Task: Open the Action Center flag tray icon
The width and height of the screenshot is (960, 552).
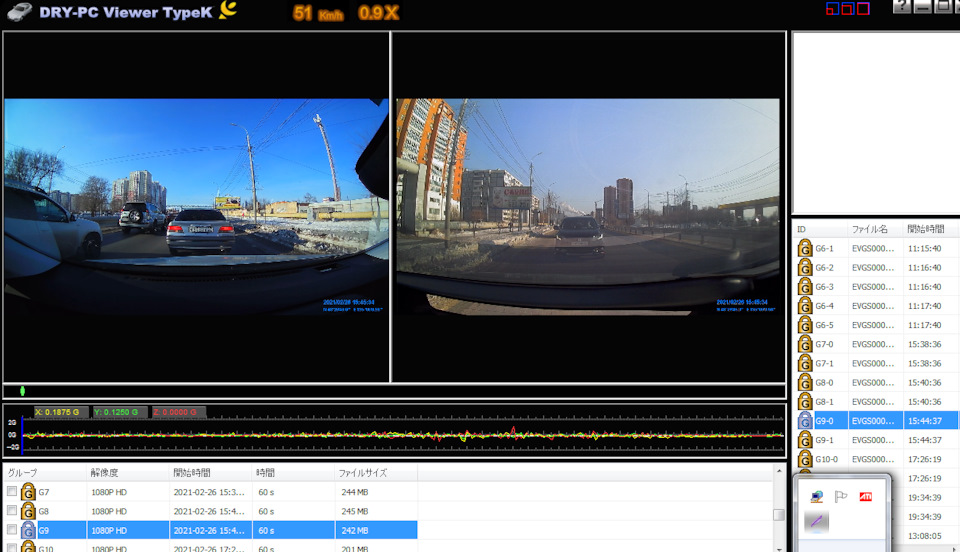Action: (x=841, y=496)
